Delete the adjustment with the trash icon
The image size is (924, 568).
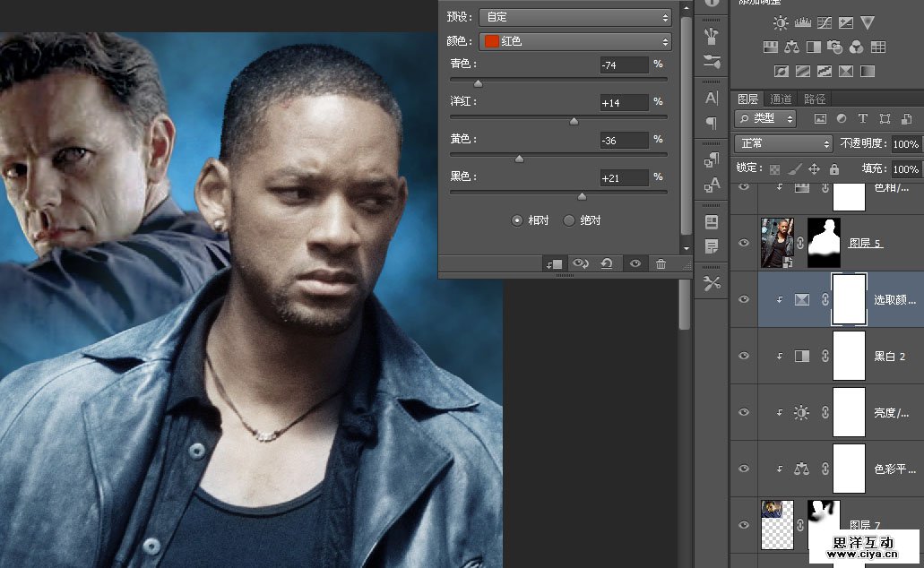pyautogui.click(x=661, y=263)
